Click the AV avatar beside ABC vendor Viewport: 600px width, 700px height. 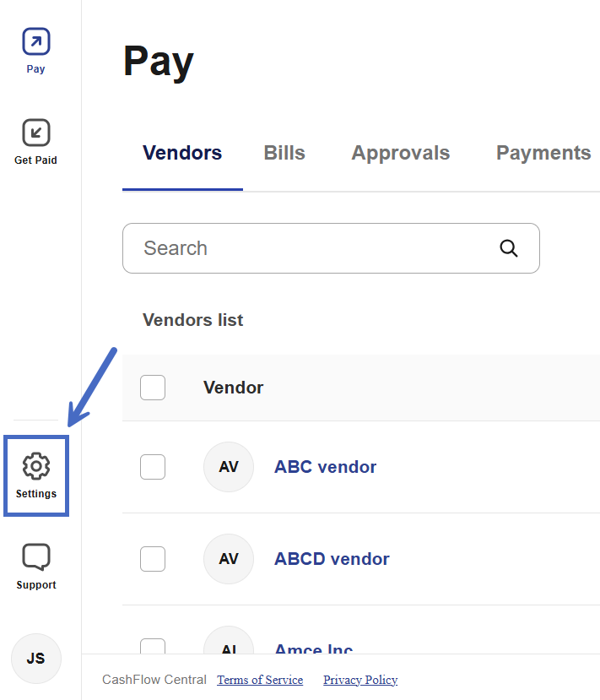click(229, 467)
